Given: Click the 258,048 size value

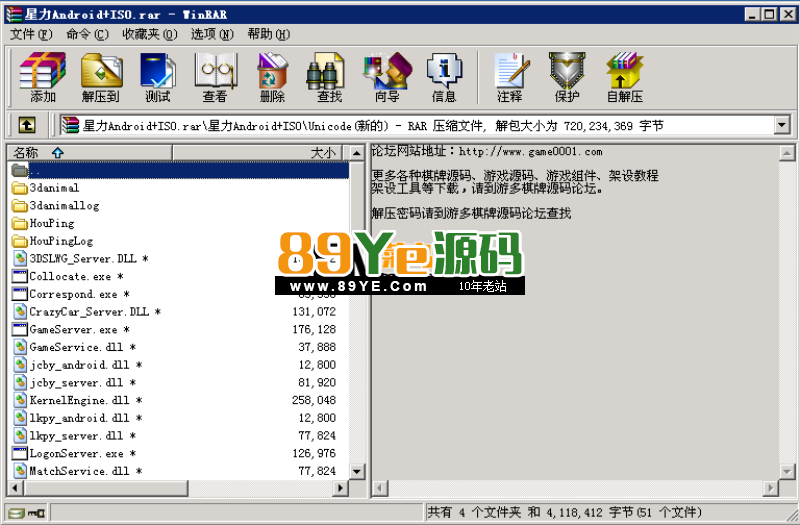Looking at the screenshot, I should pyautogui.click(x=314, y=401).
